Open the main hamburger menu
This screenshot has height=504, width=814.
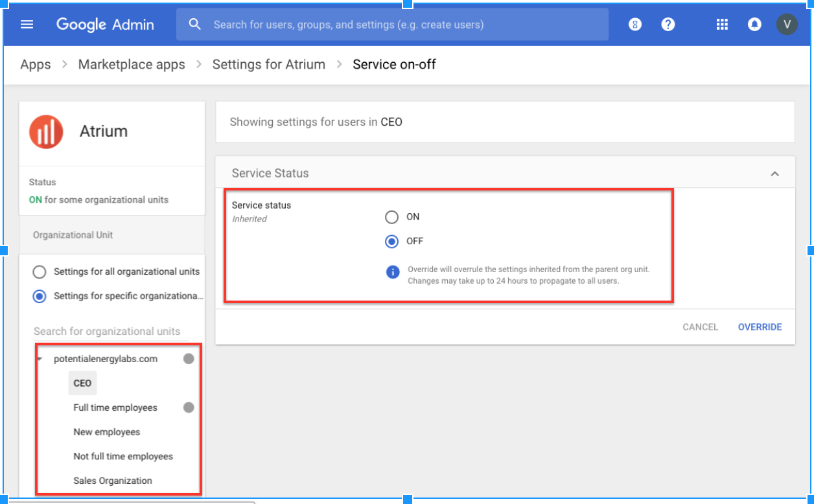pos(27,25)
